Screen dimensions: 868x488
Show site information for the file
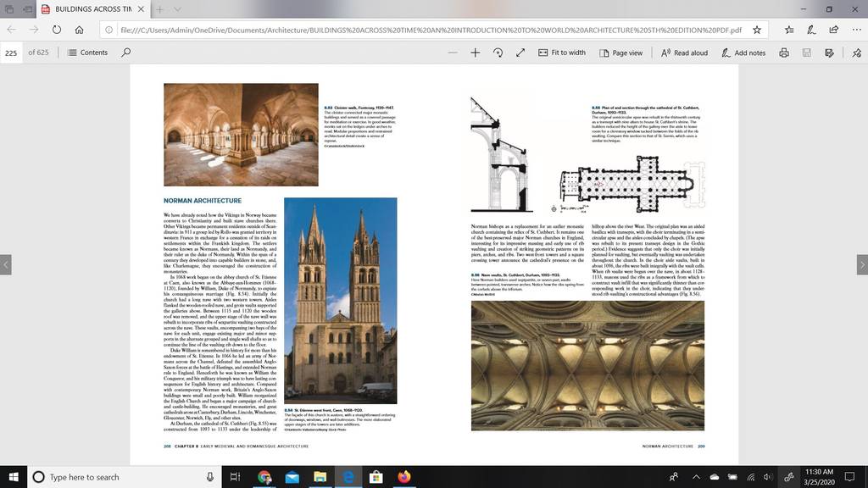point(109,30)
